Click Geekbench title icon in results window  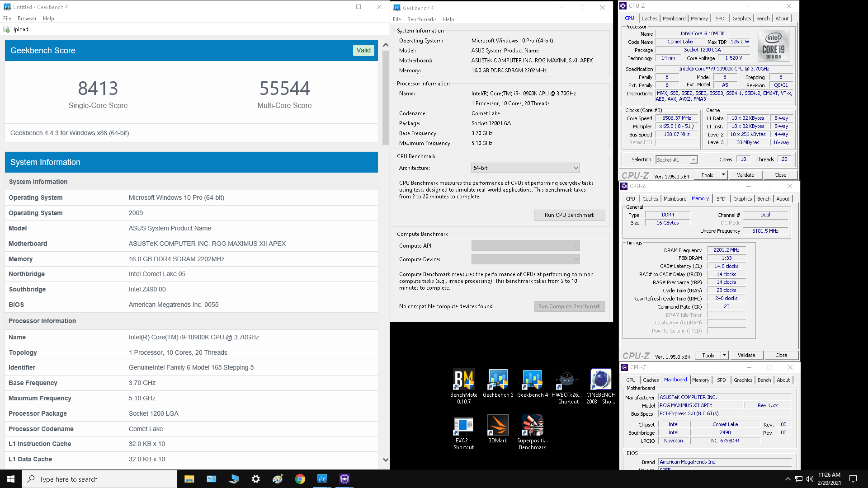click(7, 7)
